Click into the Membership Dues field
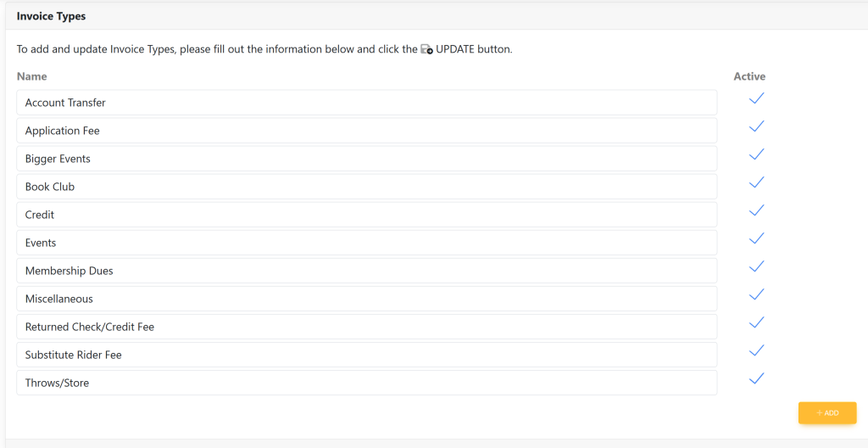868x448 pixels. (366, 271)
